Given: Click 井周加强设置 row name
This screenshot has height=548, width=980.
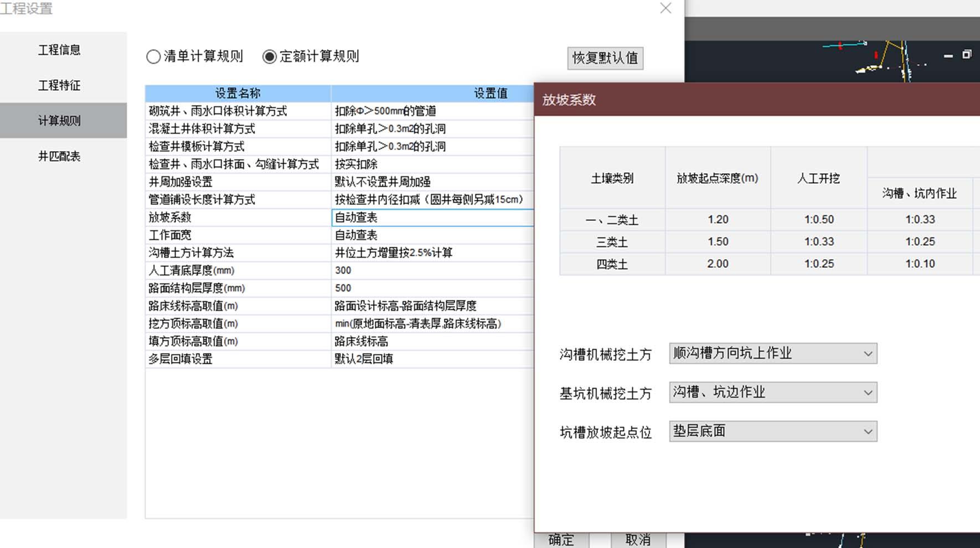Looking at the screenshot, I should (x=180, y=182).
